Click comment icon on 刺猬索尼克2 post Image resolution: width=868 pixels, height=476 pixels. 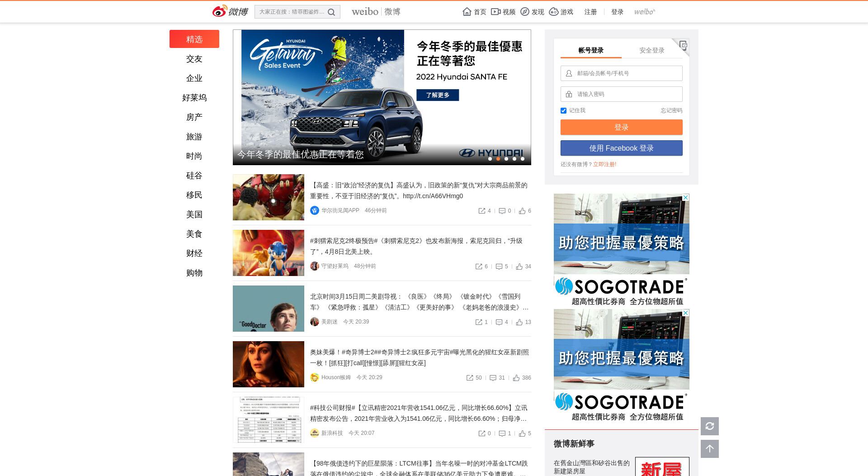[x=499, y=267]
